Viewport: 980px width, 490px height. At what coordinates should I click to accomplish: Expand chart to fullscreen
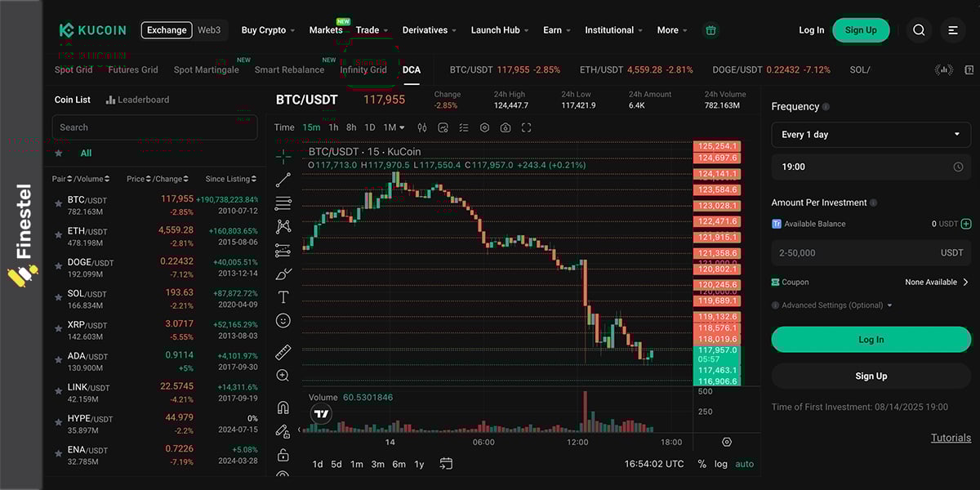click(526, 127)
